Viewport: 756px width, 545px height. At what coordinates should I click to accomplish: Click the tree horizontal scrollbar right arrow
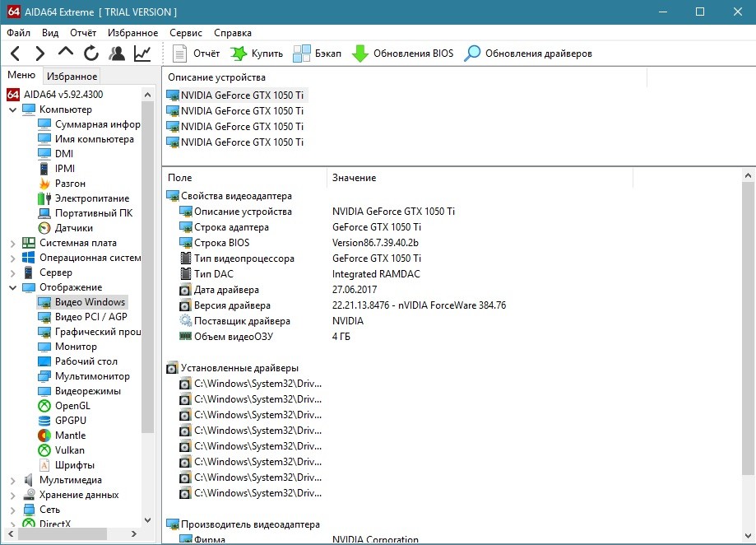click(x=134, y=534)
